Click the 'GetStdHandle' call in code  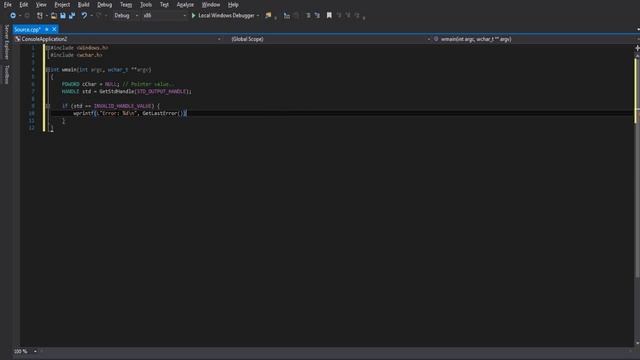coord(116,91)
